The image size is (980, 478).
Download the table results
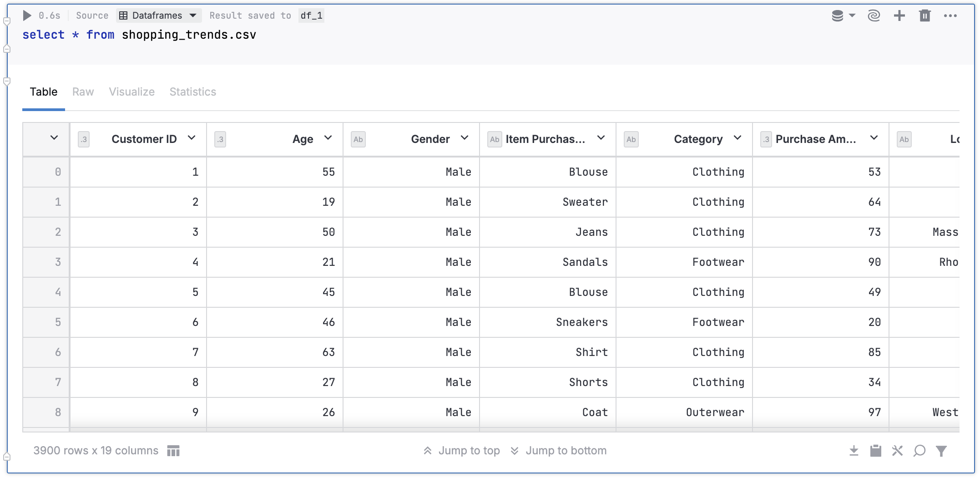854,451
